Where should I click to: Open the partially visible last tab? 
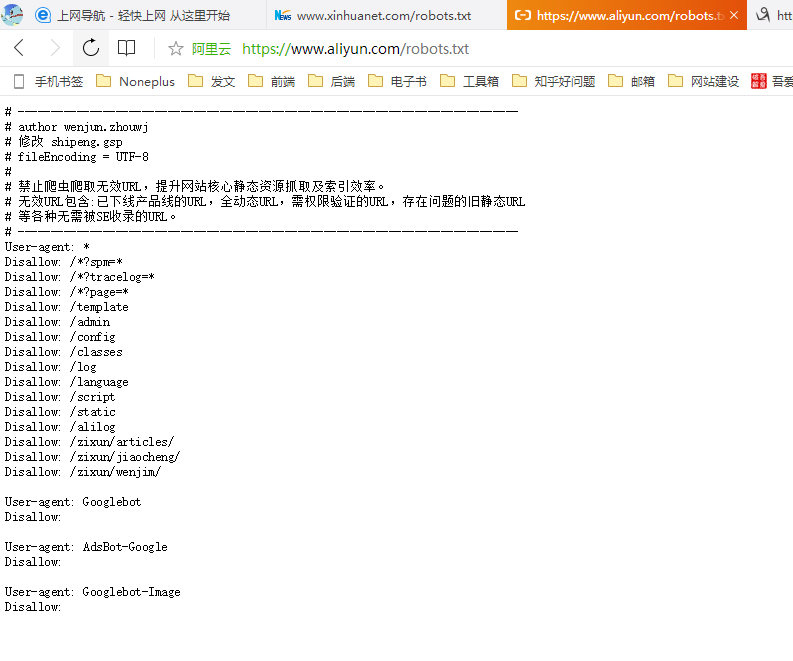pyautogui.click(x=771, y=15)
